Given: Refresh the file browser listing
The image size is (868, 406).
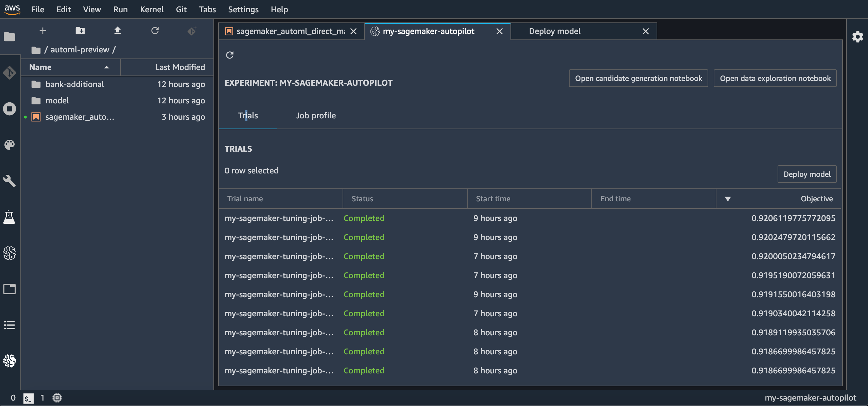Looking at the screenshot, I should point(155,31).
